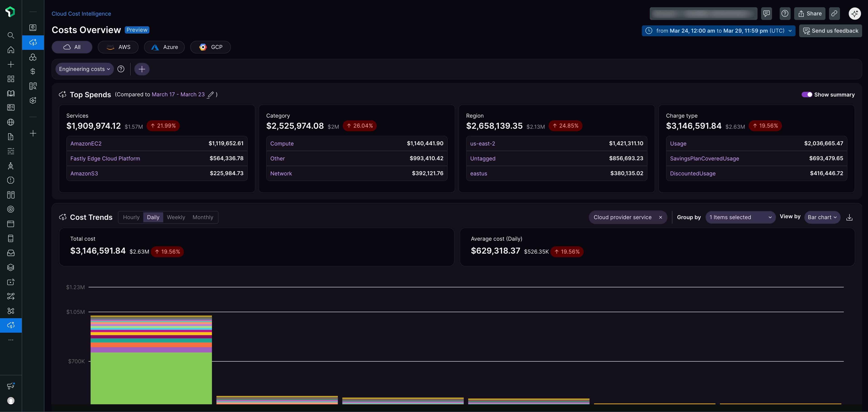The image size is (868, 412).
Task: Download the cost trends chart data
Action: pos(849,217)
